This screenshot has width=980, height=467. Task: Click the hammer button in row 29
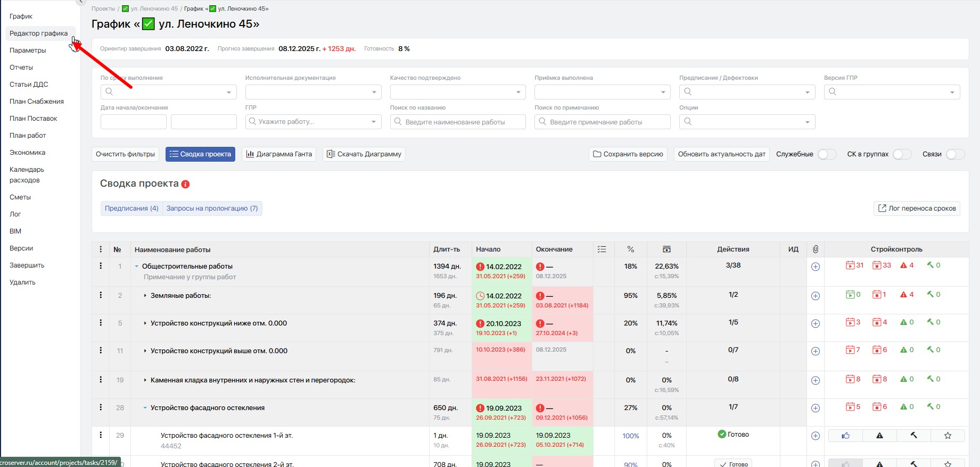tap(914, 436)
